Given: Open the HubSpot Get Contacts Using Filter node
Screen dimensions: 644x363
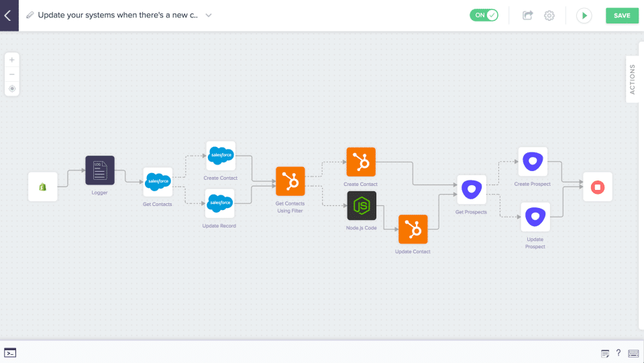Looking at the screenshot, I should (x=290, y=181).
